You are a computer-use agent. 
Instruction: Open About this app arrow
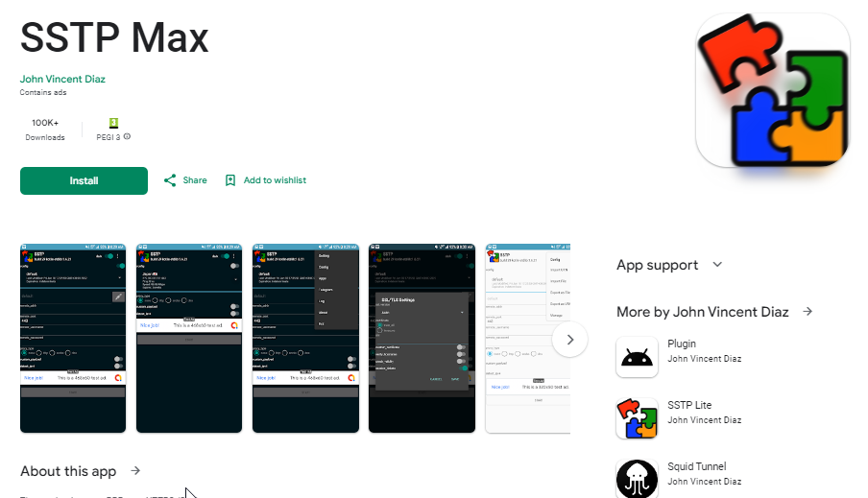point(135,471)
